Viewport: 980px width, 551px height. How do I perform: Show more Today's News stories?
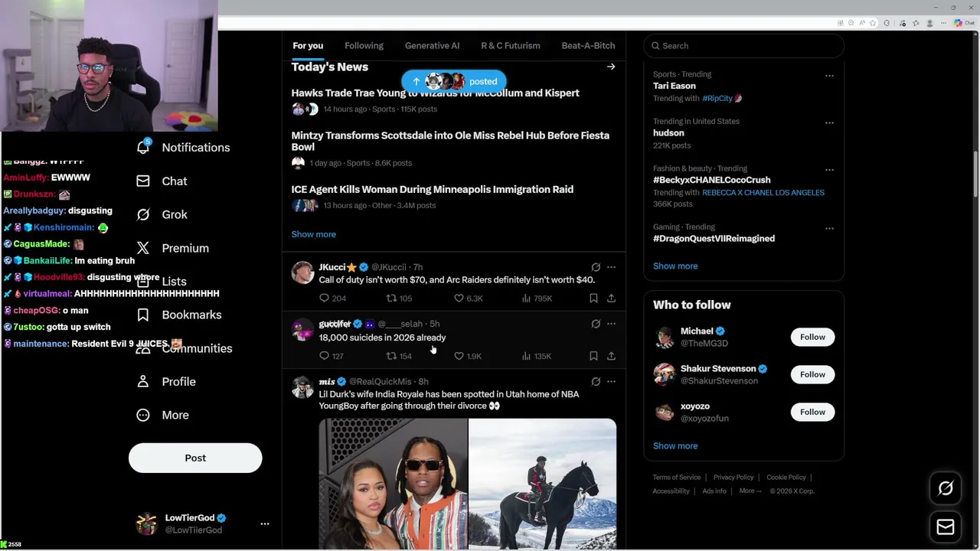pyautogui.click(x=313, y=234)
